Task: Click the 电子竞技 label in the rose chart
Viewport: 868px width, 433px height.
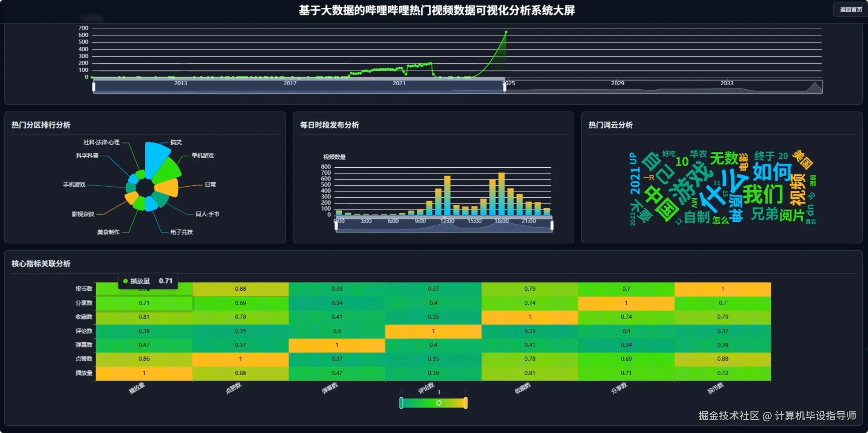Action: tap(182, 232)
